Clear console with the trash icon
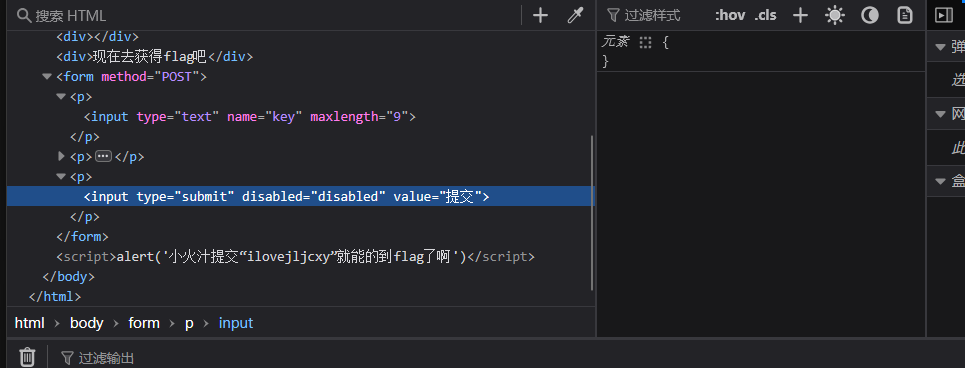The image size is (965, 368). (27, 357)
